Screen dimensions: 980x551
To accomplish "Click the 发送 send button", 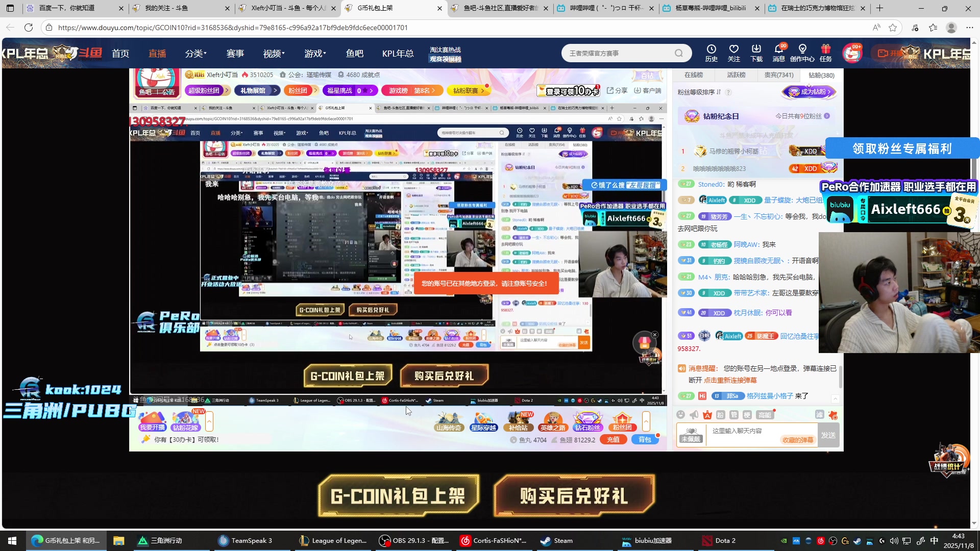I will click(x=828, y=435).
